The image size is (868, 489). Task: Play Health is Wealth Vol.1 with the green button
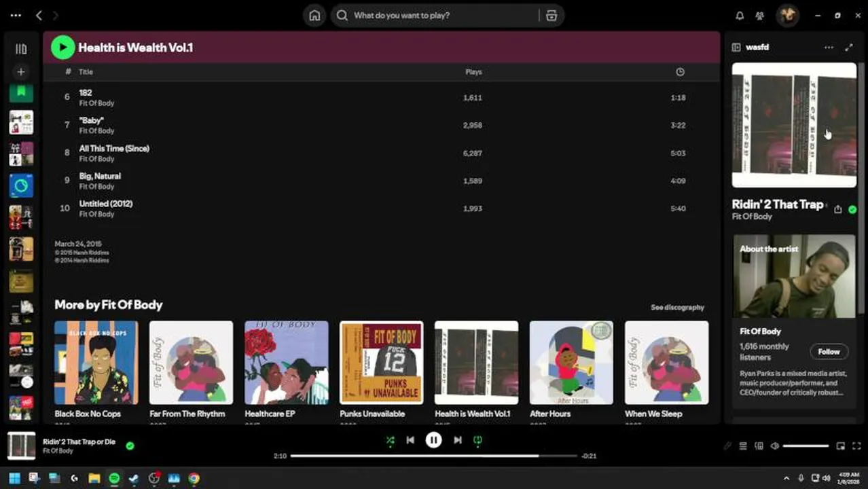(62, 48)
